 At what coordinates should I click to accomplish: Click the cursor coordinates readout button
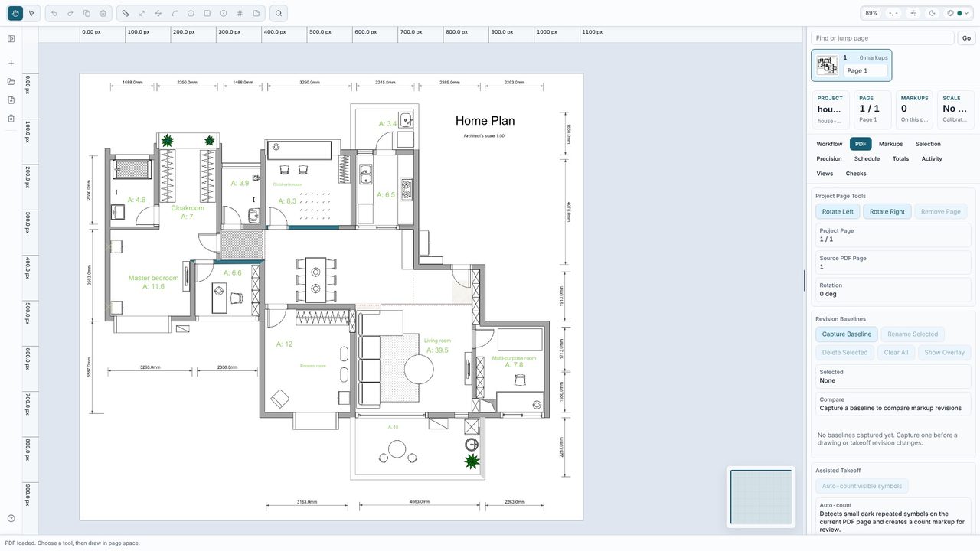(893, 13)
